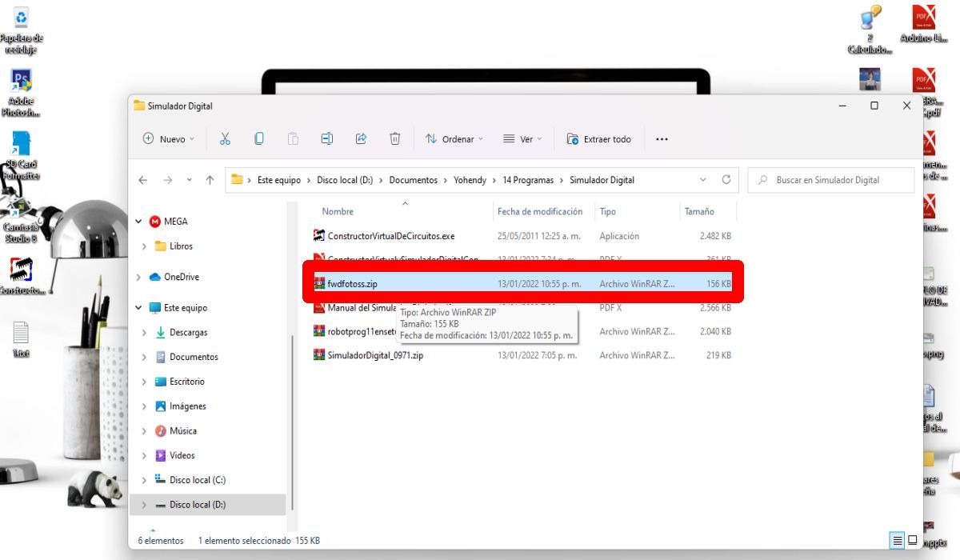
Task: Open recent locations chevron in navigation bar
Action: (x=190, y=180)
